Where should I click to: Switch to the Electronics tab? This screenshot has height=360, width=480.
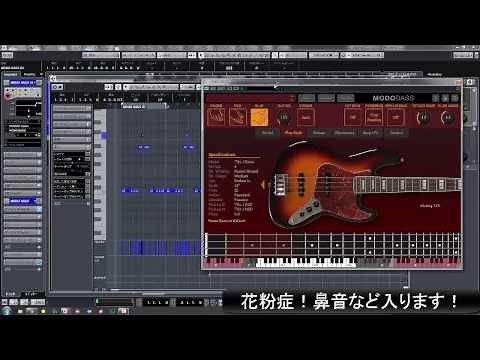[344, 133]
